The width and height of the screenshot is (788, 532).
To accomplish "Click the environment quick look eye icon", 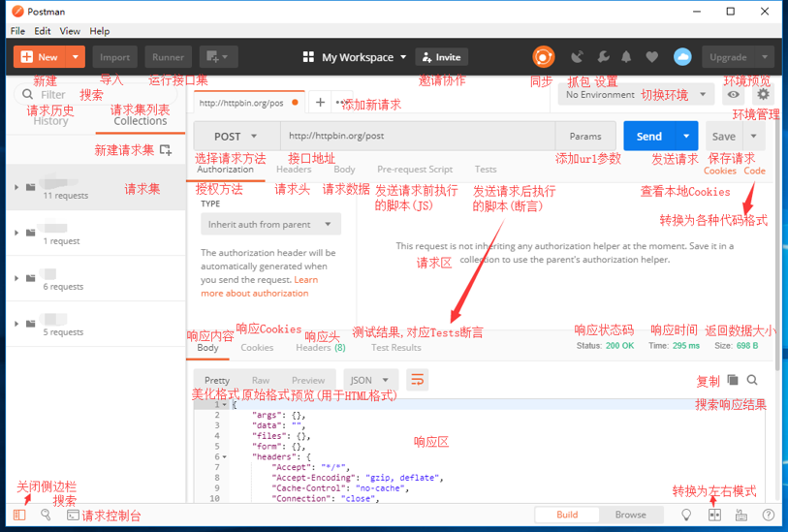I will (733, 94).
